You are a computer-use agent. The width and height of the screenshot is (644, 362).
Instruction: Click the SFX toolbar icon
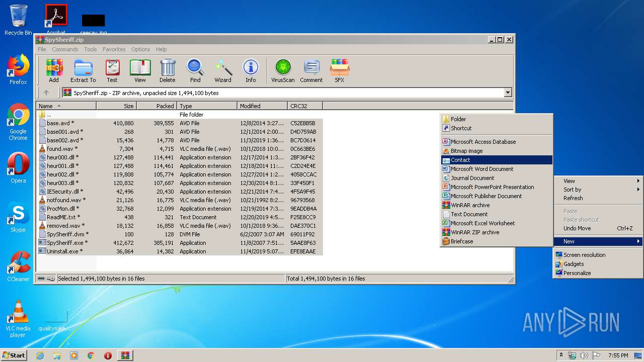340,70
